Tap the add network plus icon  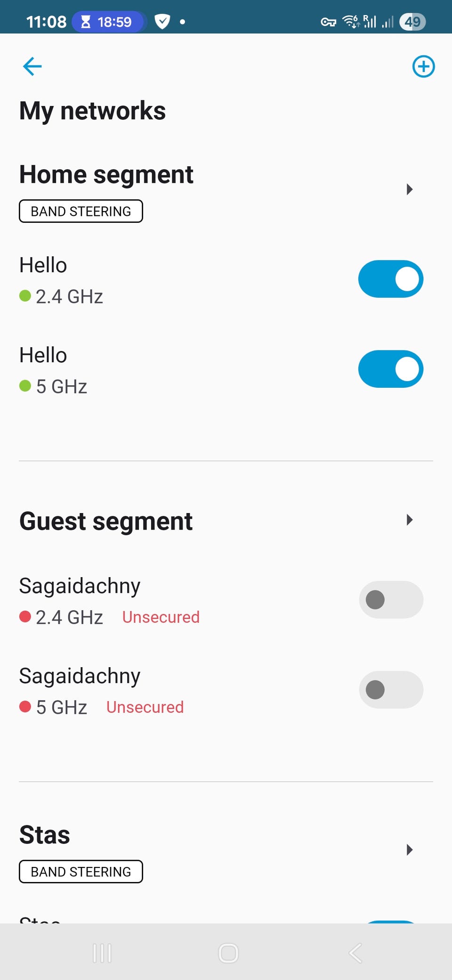(423, 66)
